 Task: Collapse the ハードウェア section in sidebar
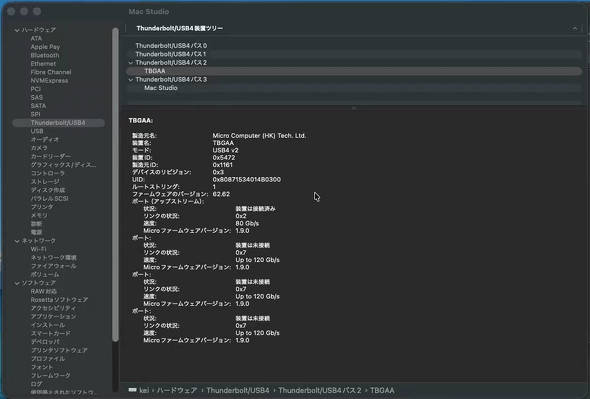(x=17, y=30)
